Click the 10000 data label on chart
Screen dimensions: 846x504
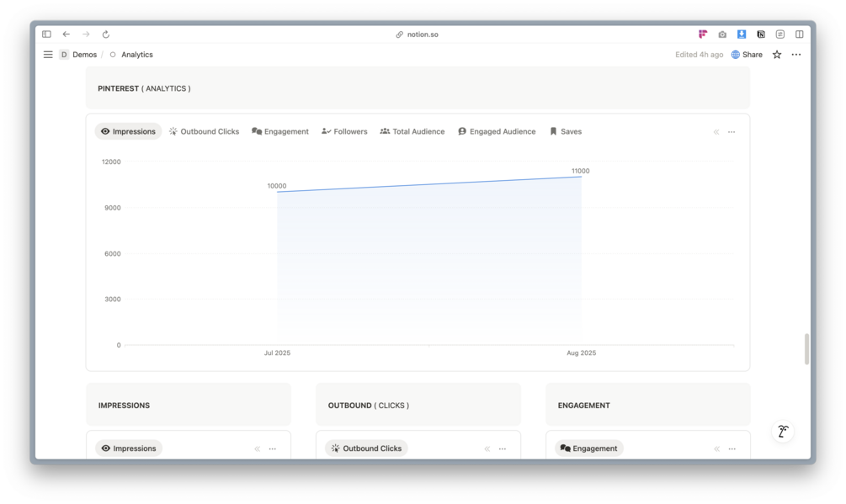click(x=277, y=186)
